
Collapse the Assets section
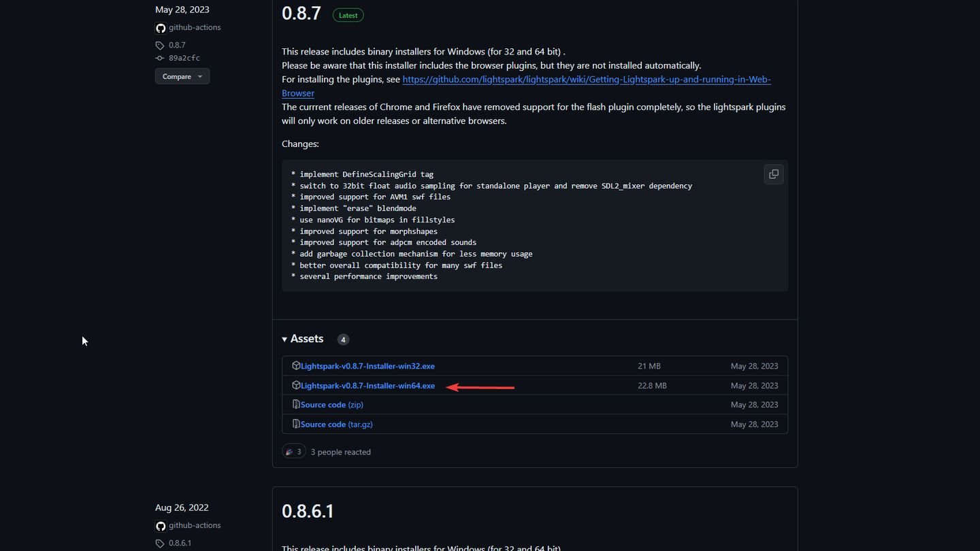tap(303, 339)
